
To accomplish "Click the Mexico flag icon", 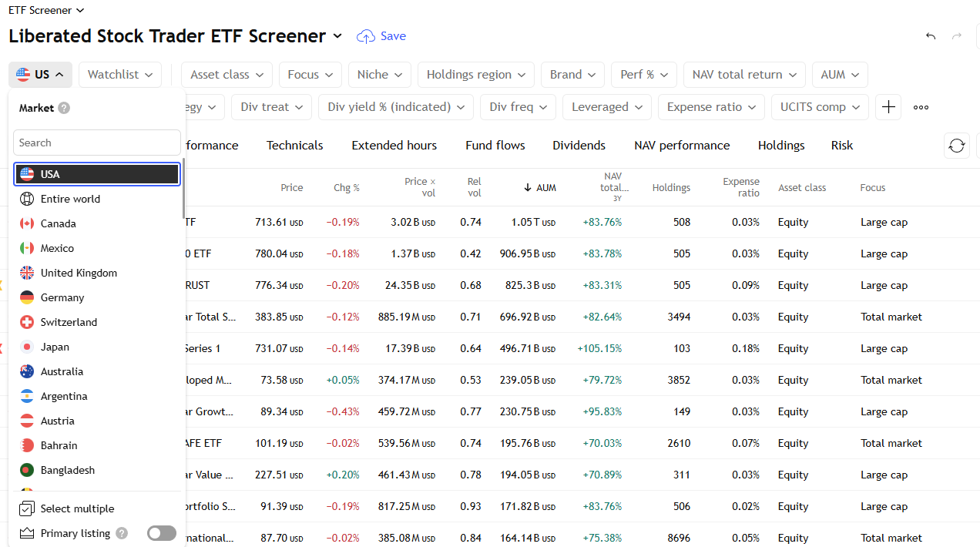I will (x=27, y=248).
